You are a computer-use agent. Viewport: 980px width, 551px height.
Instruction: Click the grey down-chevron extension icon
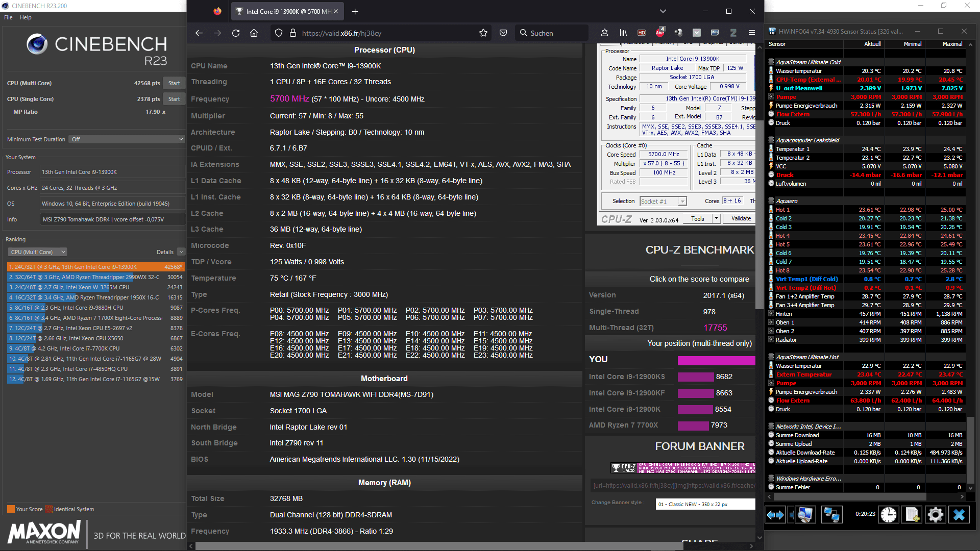pyautogui.click(x=697, y=33)
